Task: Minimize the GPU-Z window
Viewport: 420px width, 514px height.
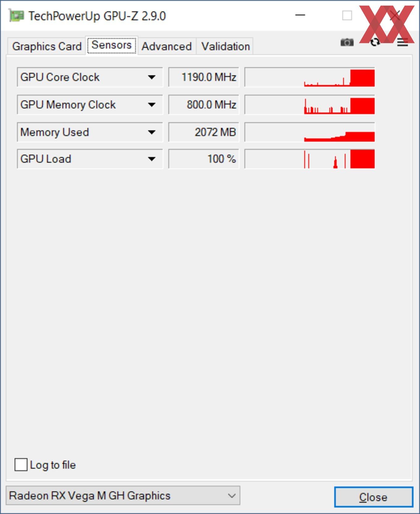Action: [300, 15]
